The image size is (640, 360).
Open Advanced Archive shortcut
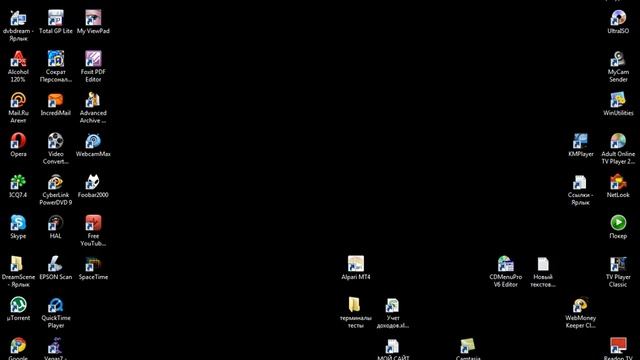point(93,100)
